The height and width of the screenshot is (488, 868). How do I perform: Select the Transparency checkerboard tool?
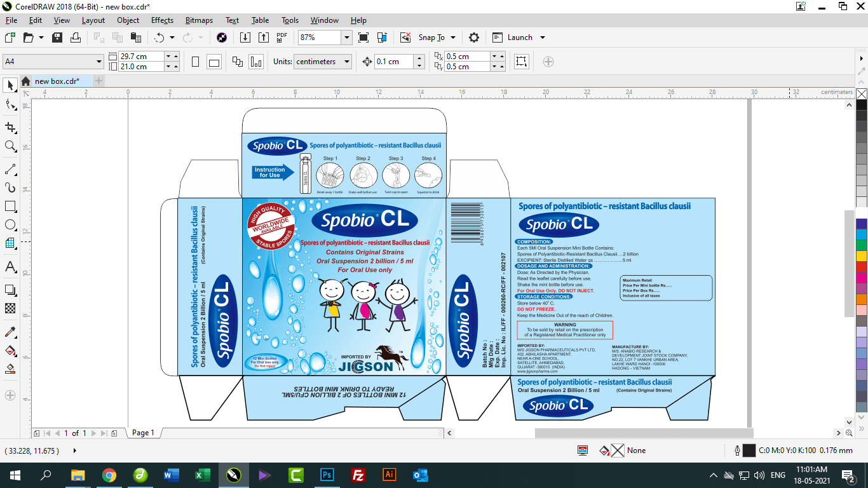[x=10, y=309]
